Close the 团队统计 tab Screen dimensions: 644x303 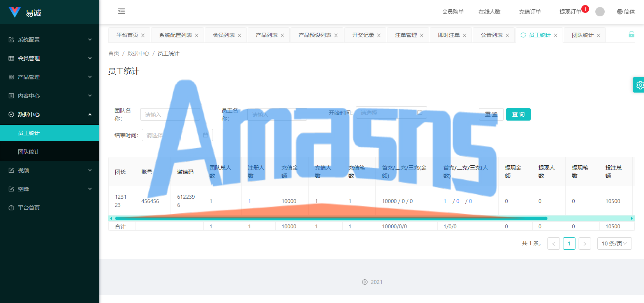(598, 35)
